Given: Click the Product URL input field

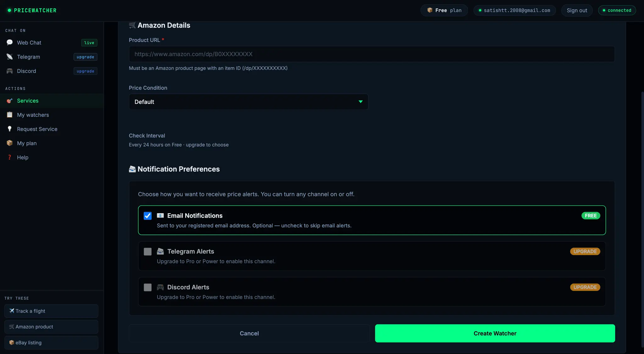Looking at the screenshot, I should (x=372, y=54).
